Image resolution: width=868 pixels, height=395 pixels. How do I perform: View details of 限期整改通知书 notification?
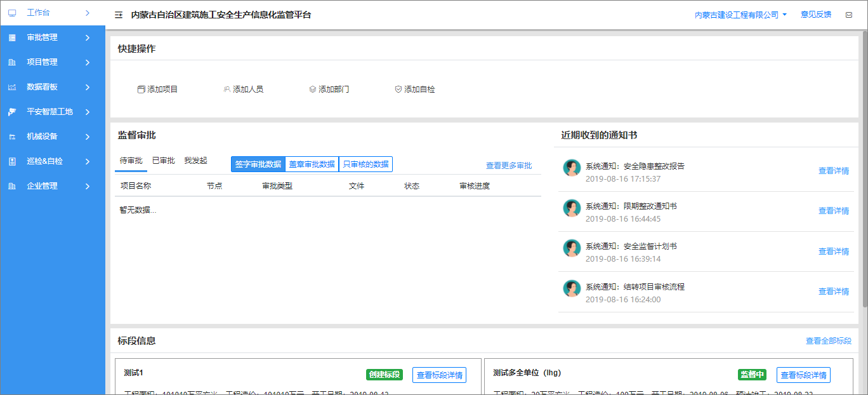pos(834,211)
